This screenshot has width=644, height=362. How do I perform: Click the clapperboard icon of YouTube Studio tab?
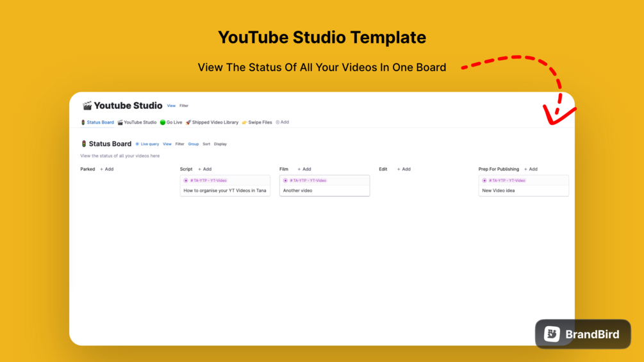[x=120, y=122]
